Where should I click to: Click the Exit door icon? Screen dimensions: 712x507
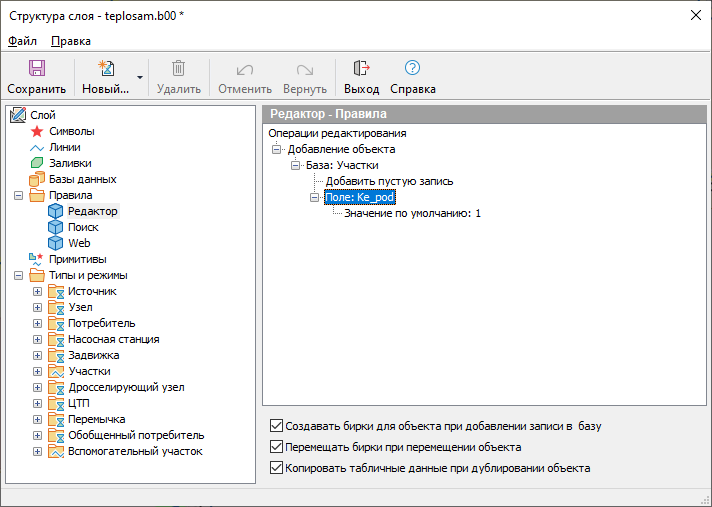[362, 69]
